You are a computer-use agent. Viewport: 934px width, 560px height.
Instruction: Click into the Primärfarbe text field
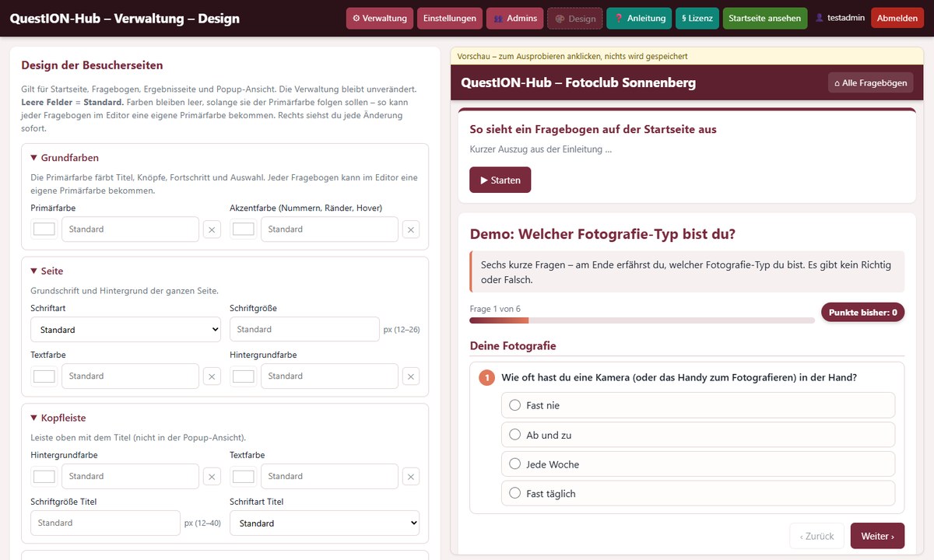(x=131, y=229)
